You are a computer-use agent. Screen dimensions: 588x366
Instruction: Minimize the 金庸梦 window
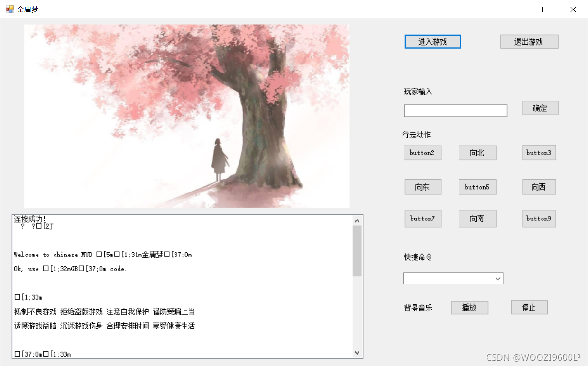(518, 9)
